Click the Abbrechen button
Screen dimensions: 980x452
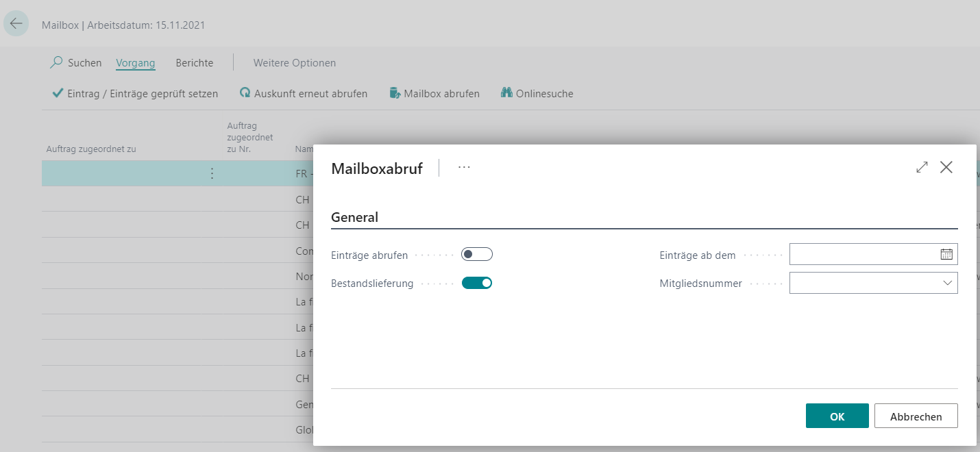coord(916,416)
